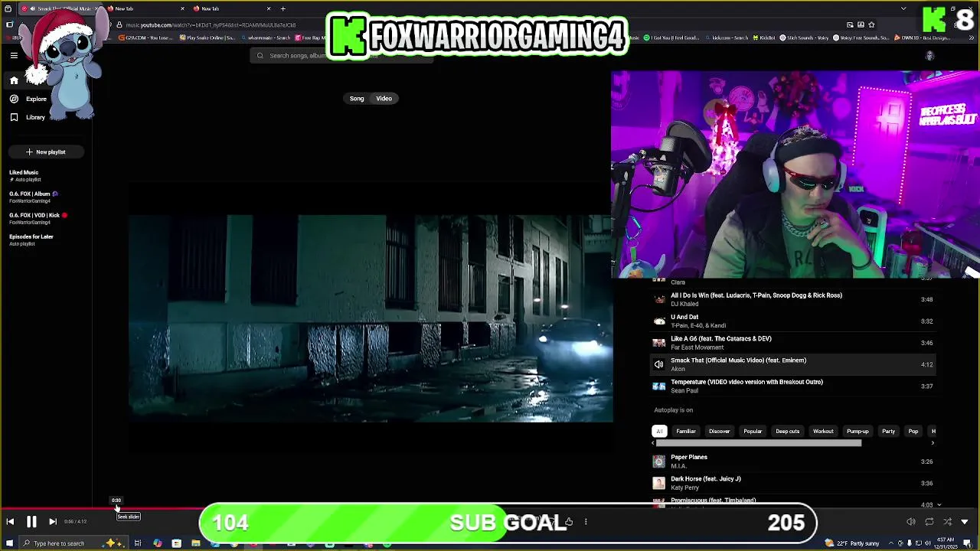
Task: Open the hamburger guide menu
Action: click(14, 55)
